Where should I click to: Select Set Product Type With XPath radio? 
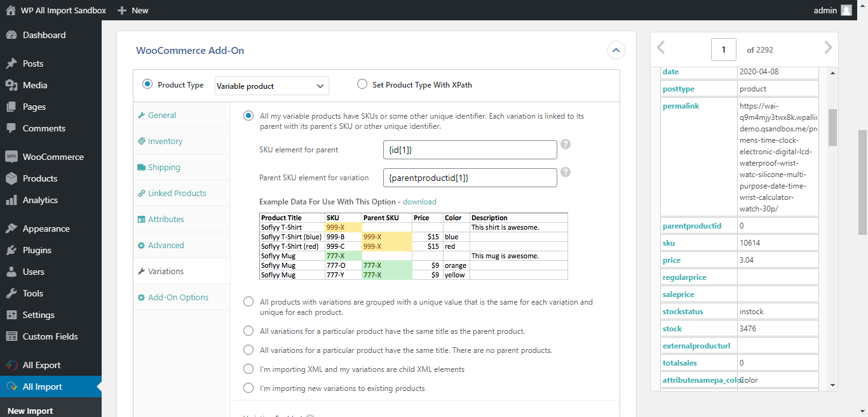362,84
